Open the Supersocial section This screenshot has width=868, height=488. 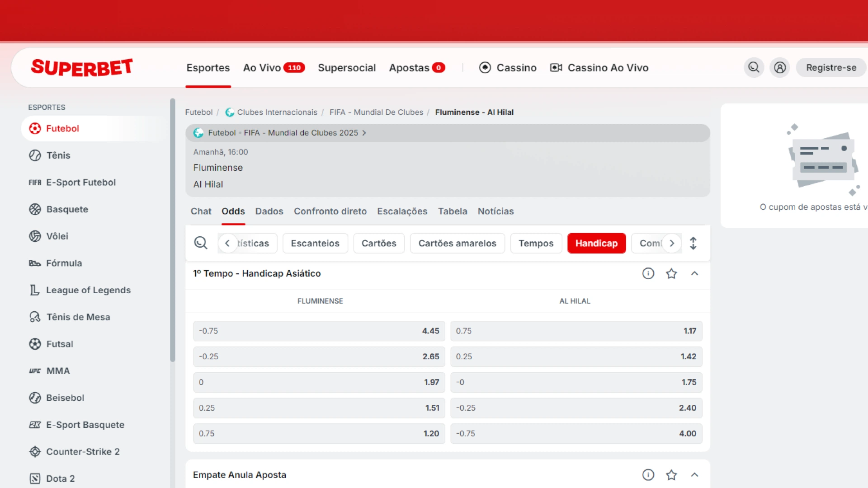[347, 67]
